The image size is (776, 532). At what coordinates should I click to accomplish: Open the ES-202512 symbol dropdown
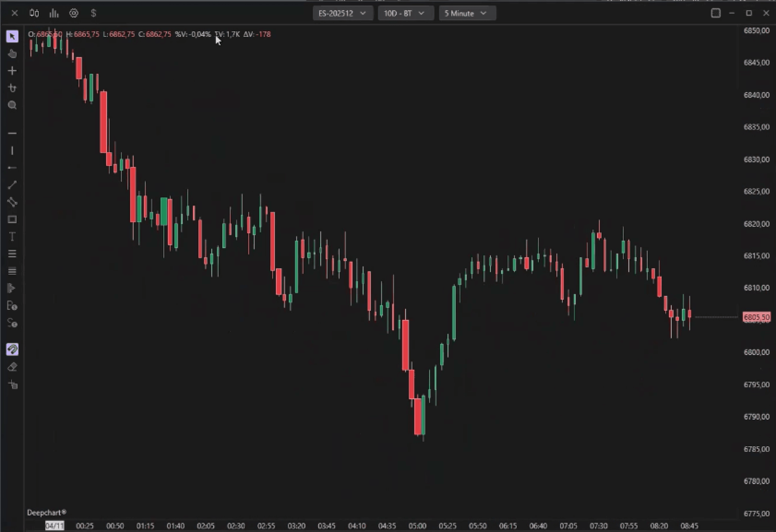pyautogui.click(x=343, y=13)
